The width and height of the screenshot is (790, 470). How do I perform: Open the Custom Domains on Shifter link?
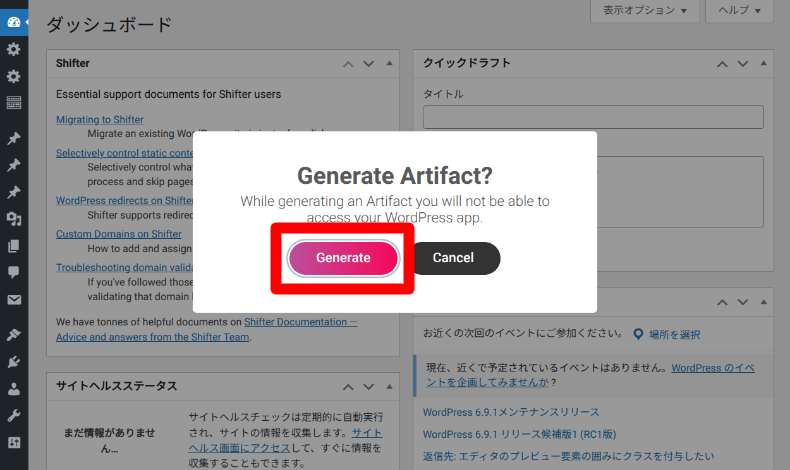119,234
